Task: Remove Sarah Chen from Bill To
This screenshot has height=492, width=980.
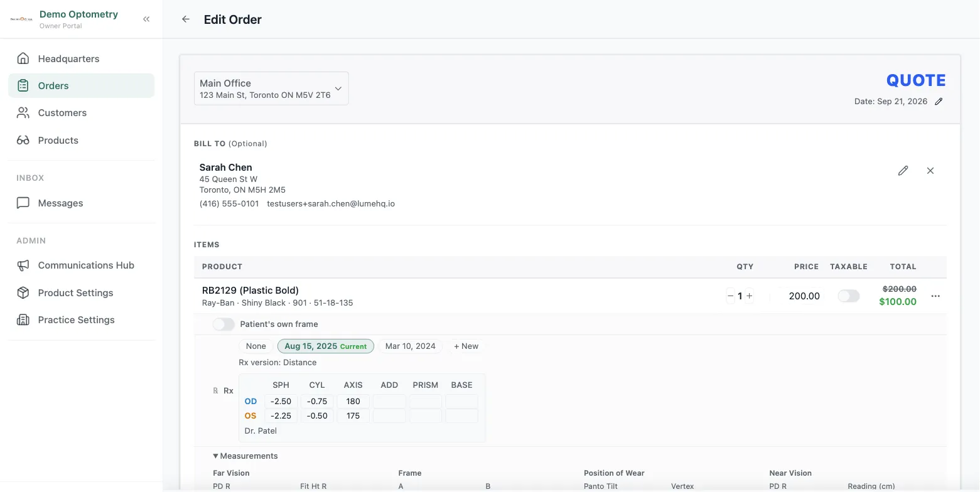Action: tap(930, 171)
